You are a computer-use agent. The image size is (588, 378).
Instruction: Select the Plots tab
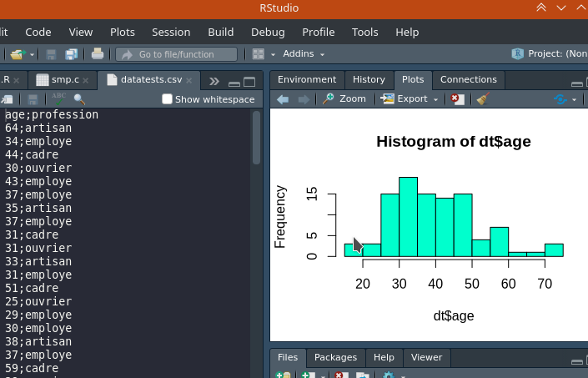(413, 80)
